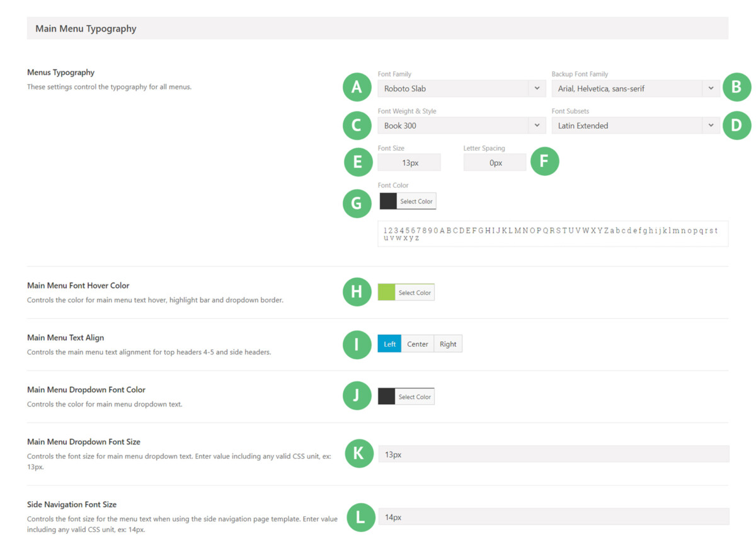Click the green circle labeled L

[360, 518]
